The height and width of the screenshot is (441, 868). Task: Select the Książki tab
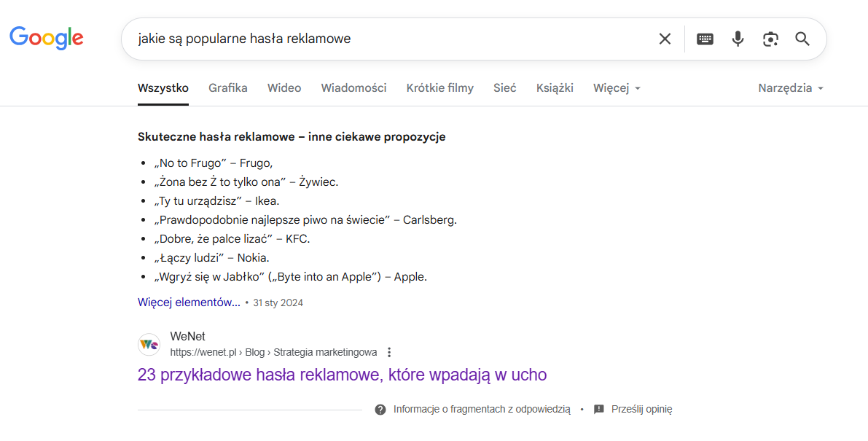(555, 88)
